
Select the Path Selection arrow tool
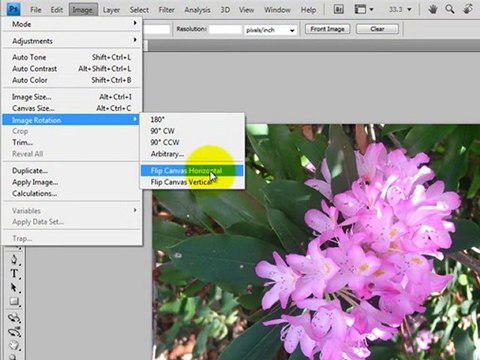(x=14, y=288)
